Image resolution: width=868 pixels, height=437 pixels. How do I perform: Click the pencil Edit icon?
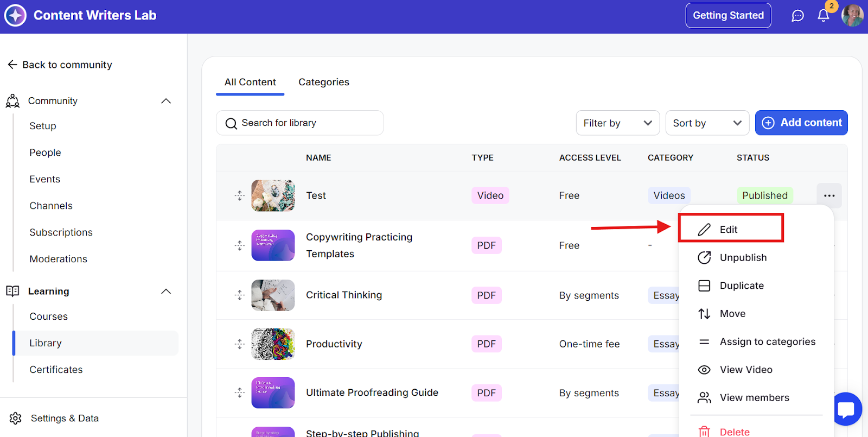point(704,230)
